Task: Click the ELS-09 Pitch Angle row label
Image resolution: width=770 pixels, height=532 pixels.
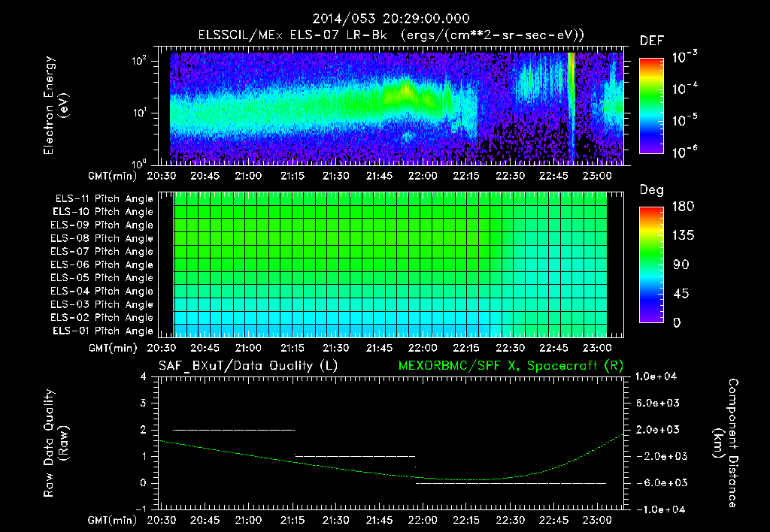Action: 102,225
